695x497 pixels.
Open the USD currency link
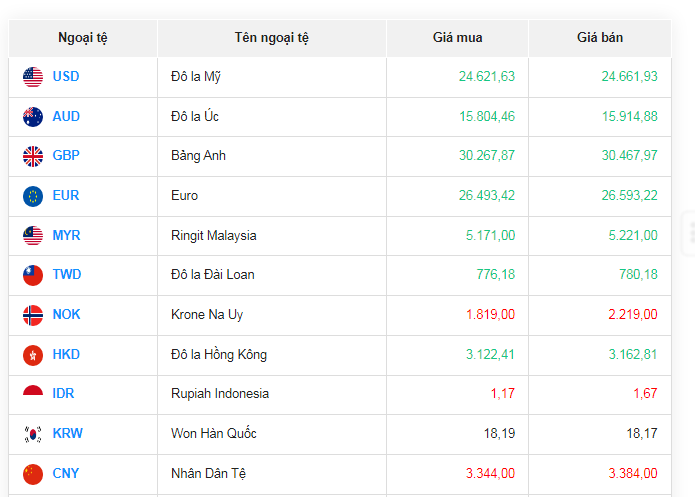click(66, 77)
